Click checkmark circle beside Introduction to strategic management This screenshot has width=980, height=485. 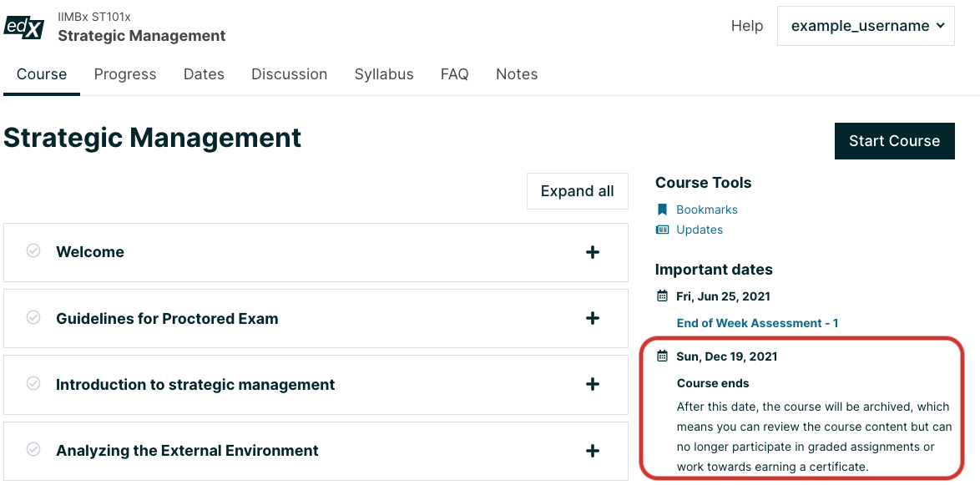click(x=33, y=384)
